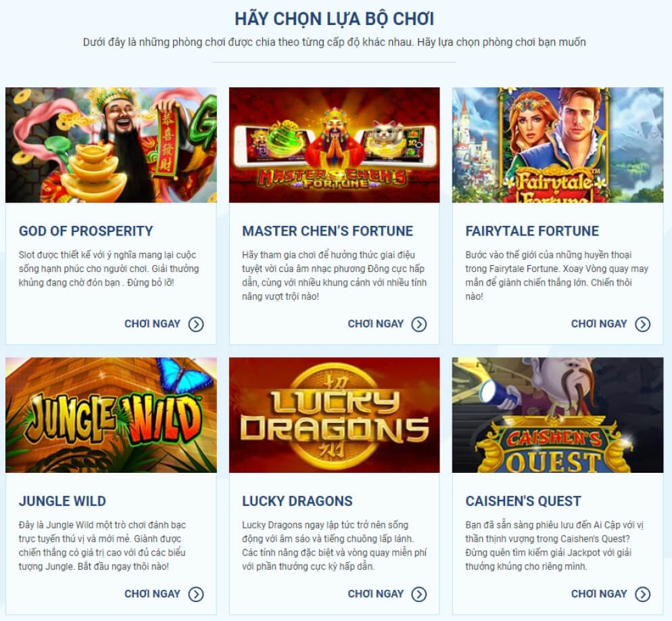Click the MASTER CHEN'S FORTUNE title
This screenshot has height=621, width=672.
tap(327, 231)
